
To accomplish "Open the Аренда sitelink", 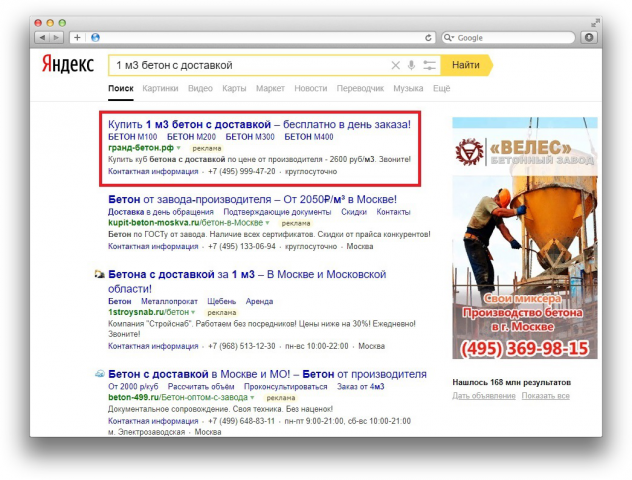I will click(x=259, y=301).
